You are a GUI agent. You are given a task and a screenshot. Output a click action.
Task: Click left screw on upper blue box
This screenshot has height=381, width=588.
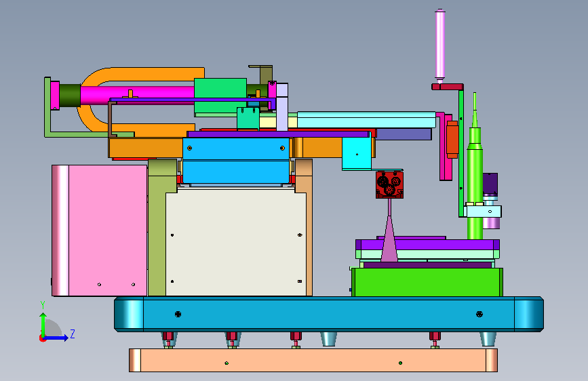click(189, 148)
